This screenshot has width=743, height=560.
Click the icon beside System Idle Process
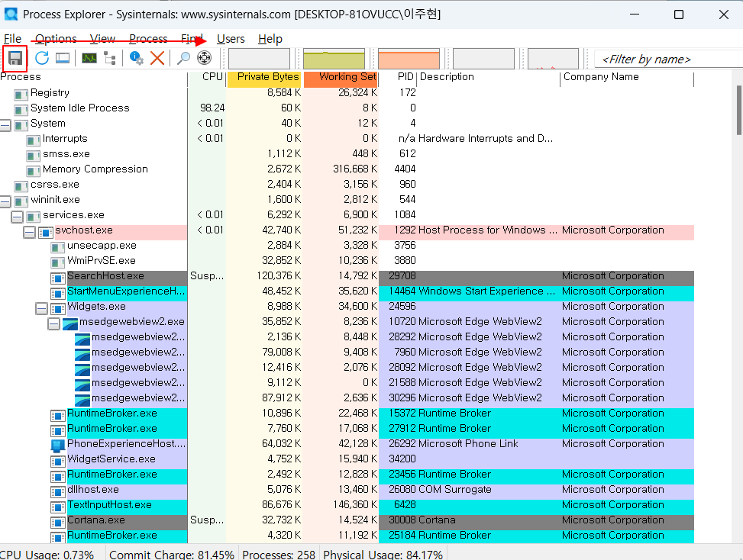click(21, 109)
